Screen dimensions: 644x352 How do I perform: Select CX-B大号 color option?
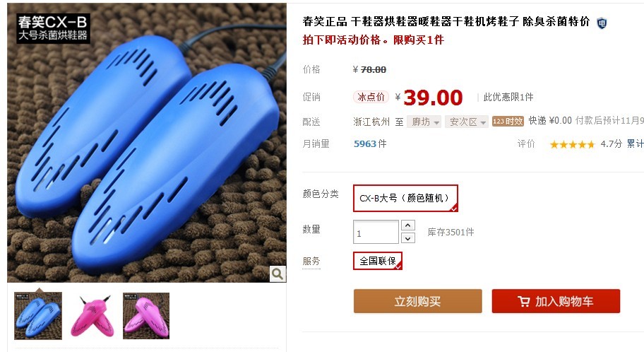click(405, 198)
